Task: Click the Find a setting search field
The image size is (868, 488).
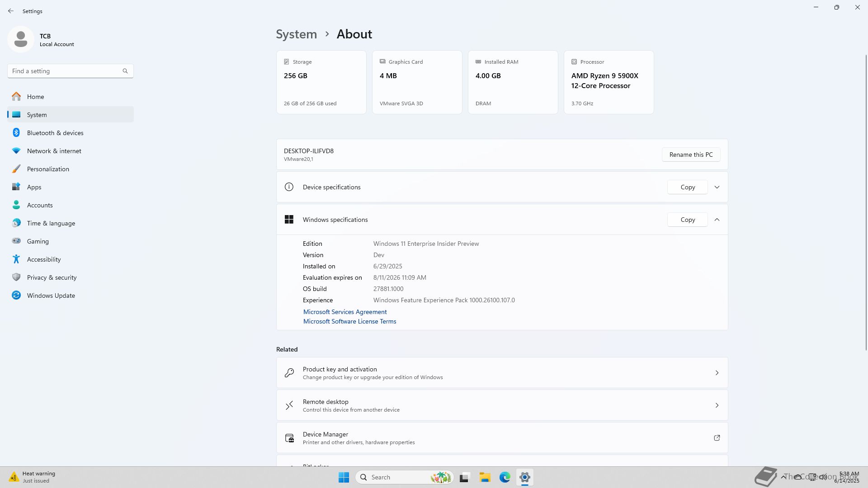Action: (x=63, y=71)
